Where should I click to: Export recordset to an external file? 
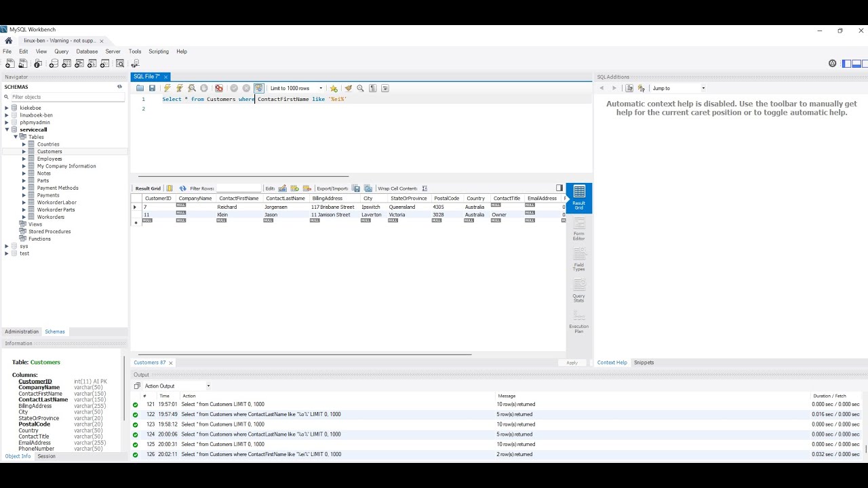[356, 188]
